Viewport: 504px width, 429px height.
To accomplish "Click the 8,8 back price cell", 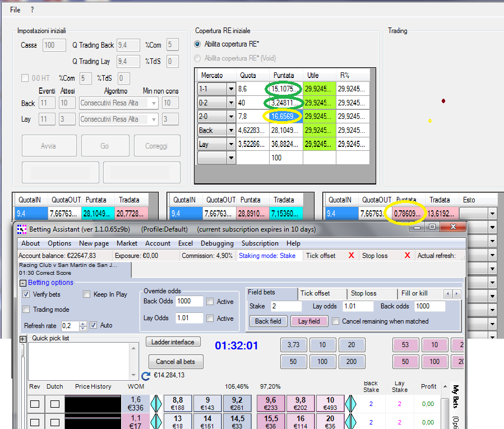I will (178, 404).
